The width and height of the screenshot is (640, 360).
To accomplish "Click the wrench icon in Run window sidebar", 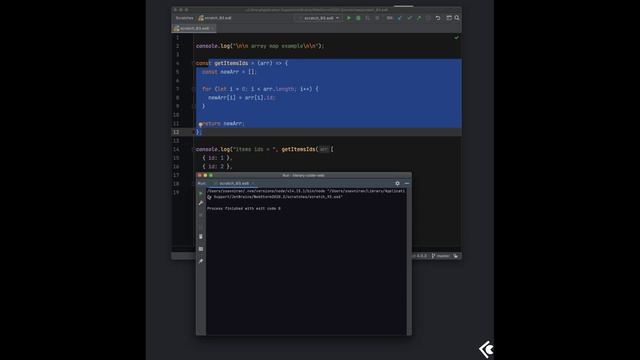I will (x=200, y=203).
